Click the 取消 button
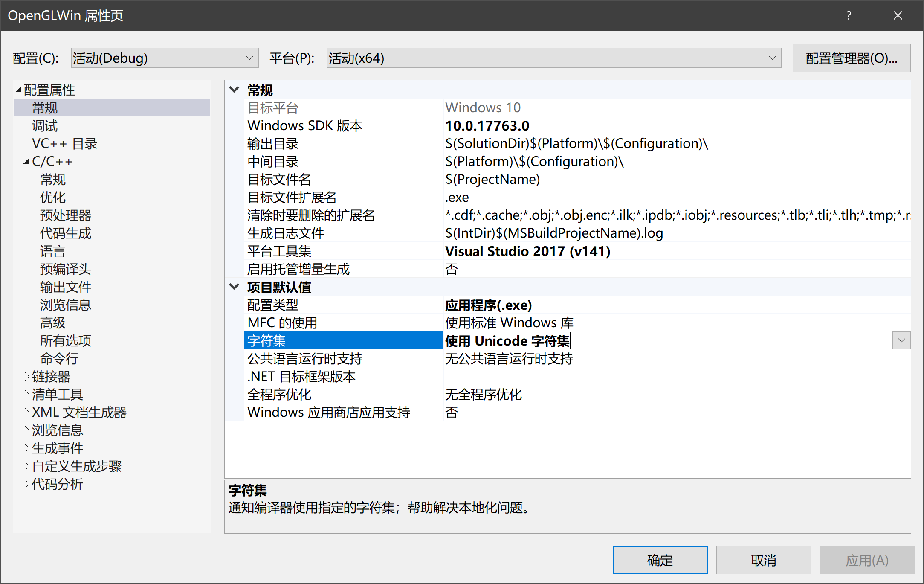 pos(763,560)
